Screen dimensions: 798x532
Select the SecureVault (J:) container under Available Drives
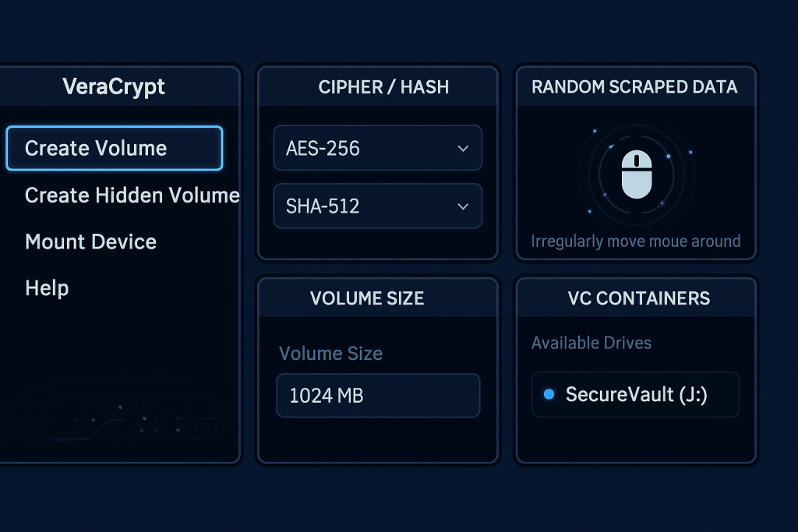point(635,394)
